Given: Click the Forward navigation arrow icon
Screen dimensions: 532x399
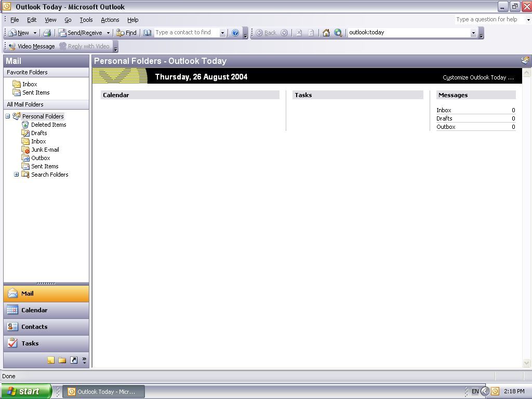Looking at the screenshot, I should tap(284, 33).
